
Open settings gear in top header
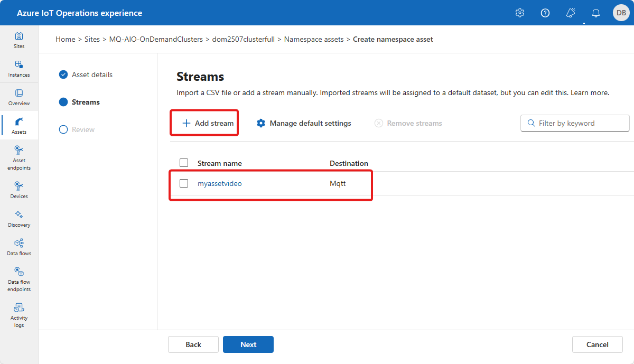pos(520,13)
